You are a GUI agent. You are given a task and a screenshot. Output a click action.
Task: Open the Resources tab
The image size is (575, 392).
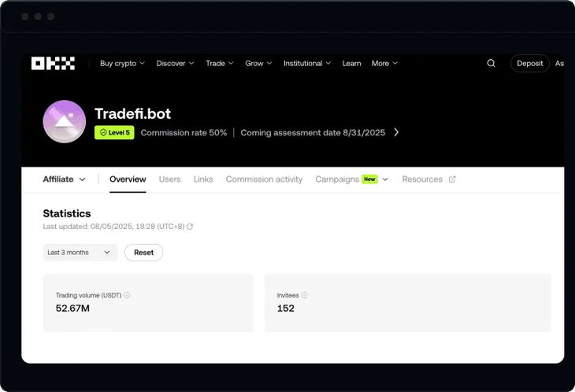pyautogui.click(x=422, y=179)
